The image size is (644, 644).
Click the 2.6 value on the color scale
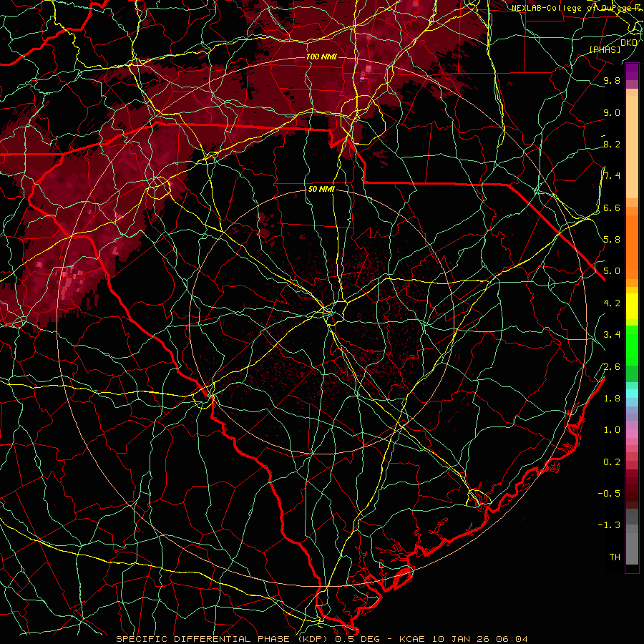coord(612,366)
